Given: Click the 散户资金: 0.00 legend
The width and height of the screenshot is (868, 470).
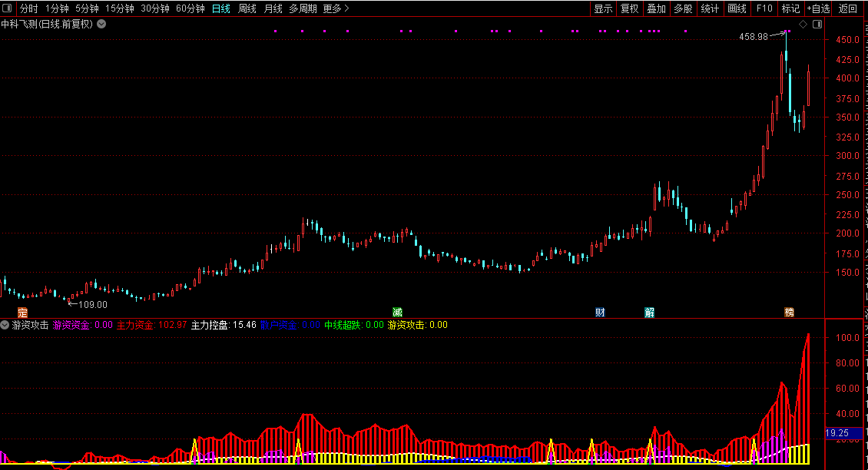Looking at the screenshot, I should coord(290,325).
